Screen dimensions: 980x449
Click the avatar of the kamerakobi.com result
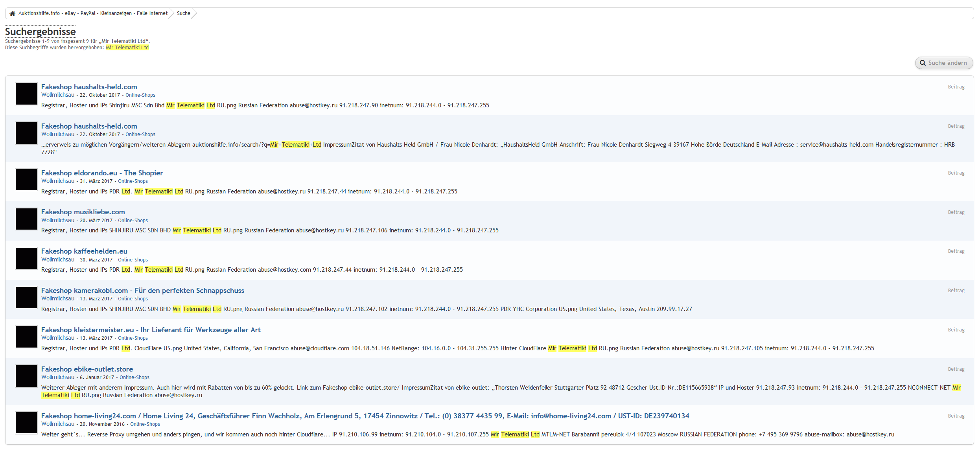26,298
